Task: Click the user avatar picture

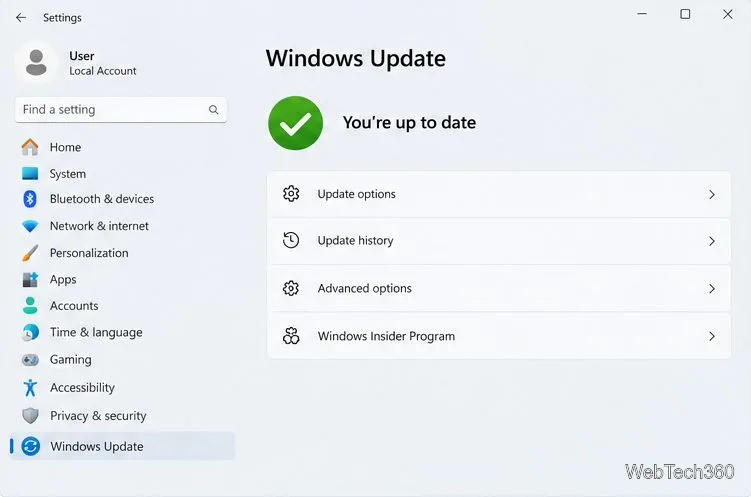Action: [36, 63]
